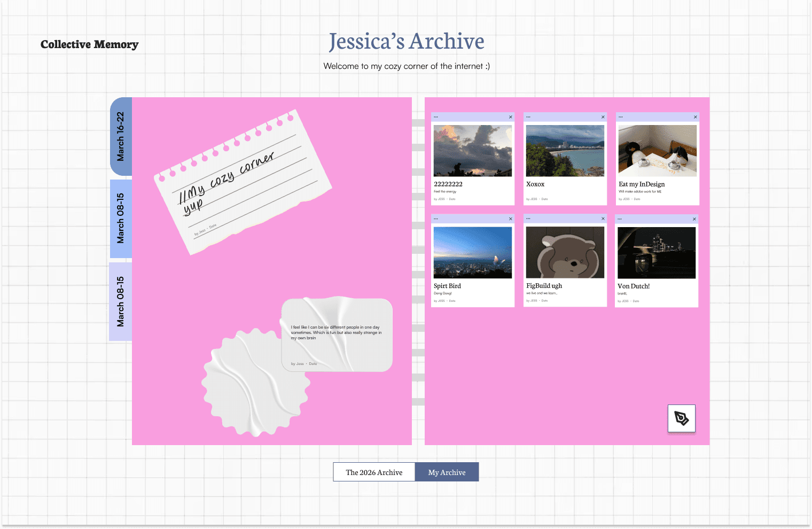
Task: Select the My Archive button
Action: click(x=447, y=472)
